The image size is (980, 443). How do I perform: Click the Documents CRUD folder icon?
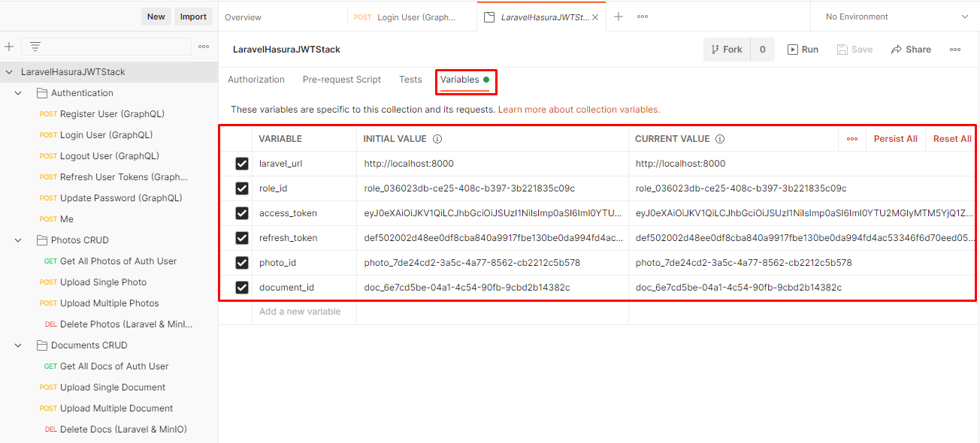click(42, 345)
